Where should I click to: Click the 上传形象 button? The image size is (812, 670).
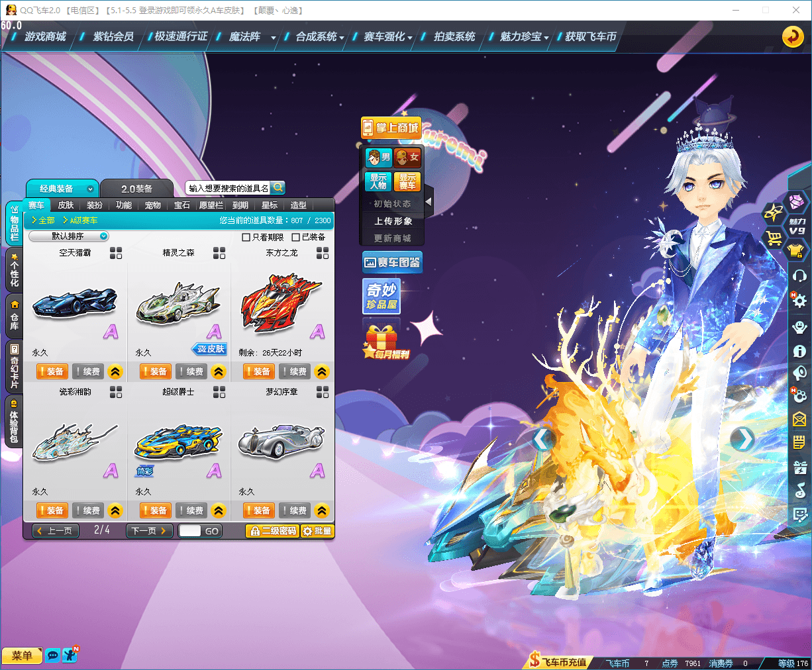pyautogui.click(x=393, y=221)
